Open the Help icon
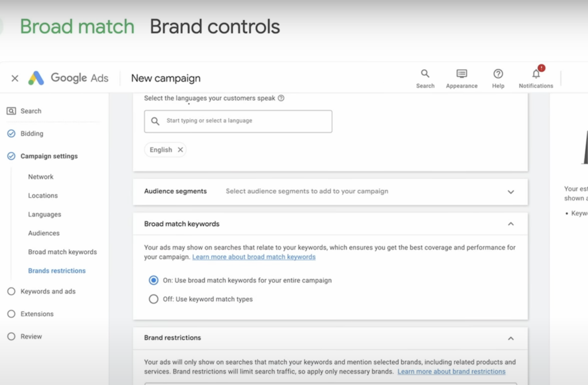Image resolution: width=588 pixels, height=385 pixels. coord(498,79)
